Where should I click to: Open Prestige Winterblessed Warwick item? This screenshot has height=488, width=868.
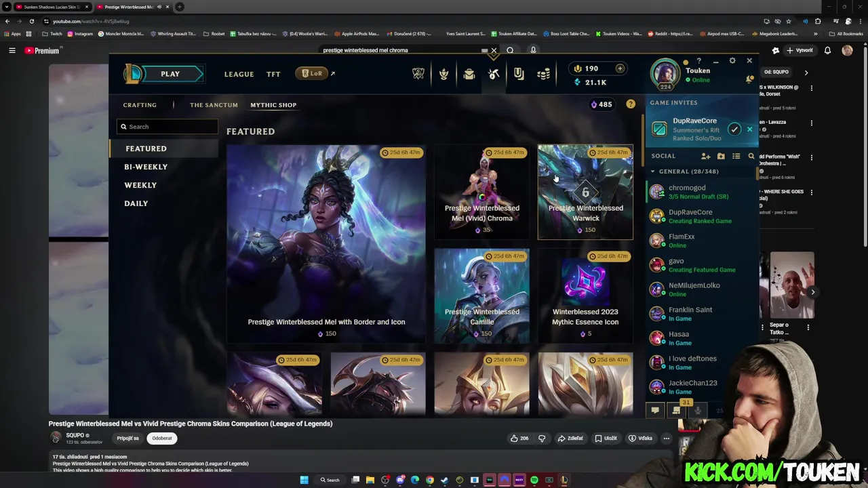coord(585,192)
